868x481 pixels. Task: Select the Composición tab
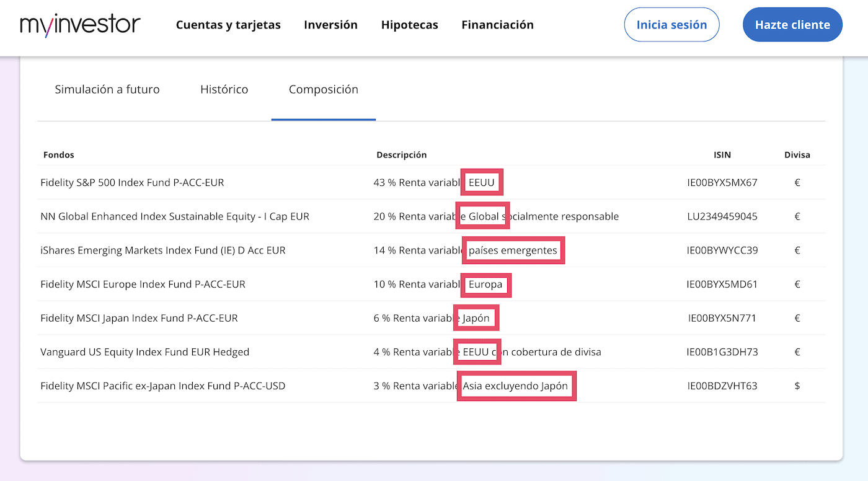pyautogui.click(x=324, y=89)
